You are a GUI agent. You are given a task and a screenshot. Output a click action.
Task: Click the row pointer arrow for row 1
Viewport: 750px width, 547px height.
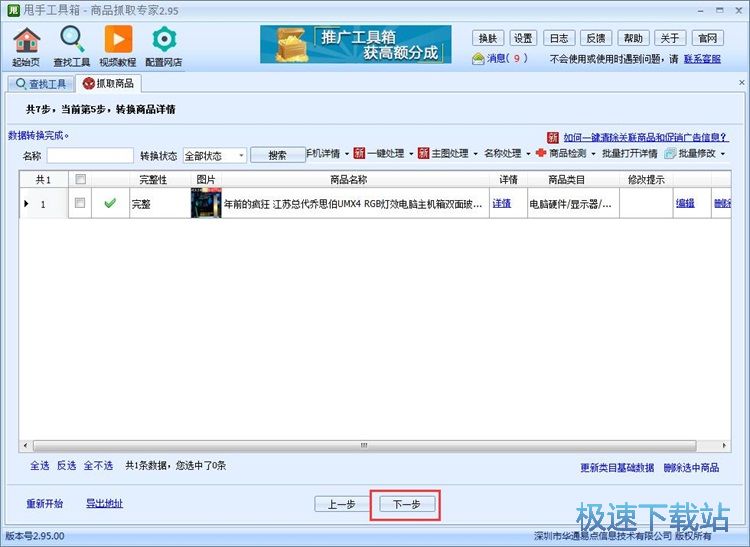tap(26, 204)
